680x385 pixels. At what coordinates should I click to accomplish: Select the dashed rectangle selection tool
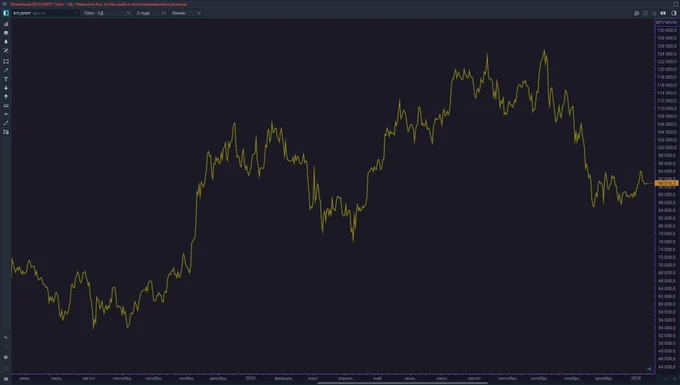pos(6,62)
